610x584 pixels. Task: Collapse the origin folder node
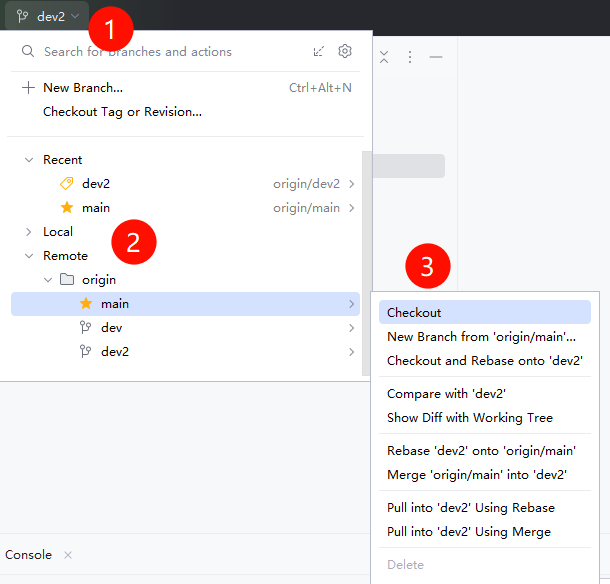tap(48, 280)
